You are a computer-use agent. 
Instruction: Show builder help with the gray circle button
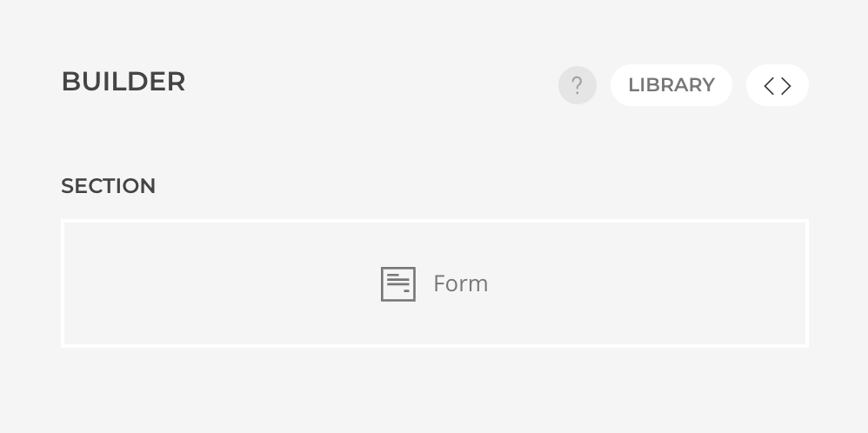click(x=578, y=85)
